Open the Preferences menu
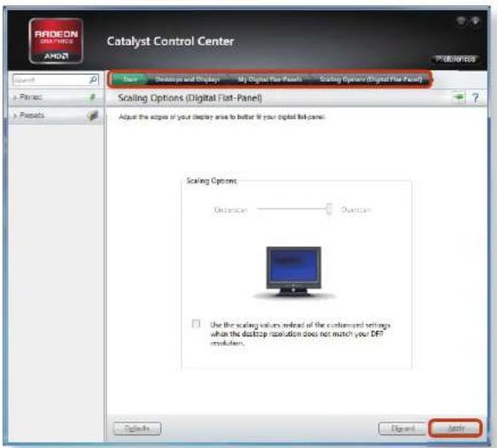 tap(455, 59)
